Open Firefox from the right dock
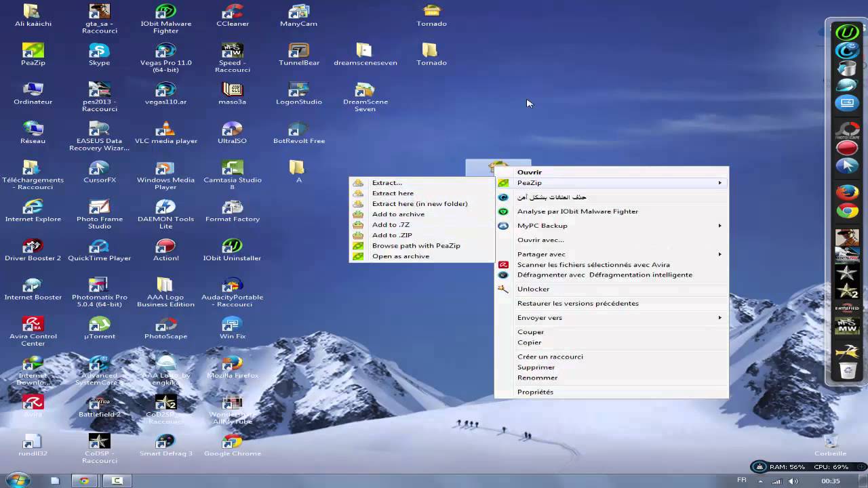The width and height of the screenshot is (868, 488). pyautogui.click(x=847, y=192)
